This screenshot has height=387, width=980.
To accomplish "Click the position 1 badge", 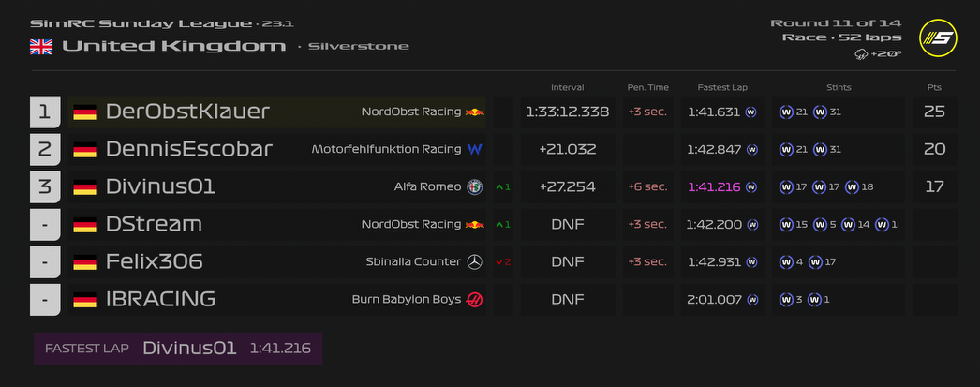I will (45, 112).
